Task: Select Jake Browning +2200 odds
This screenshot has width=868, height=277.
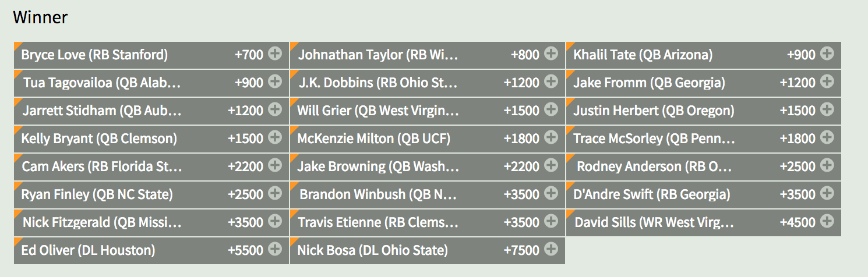Action: 521,166
